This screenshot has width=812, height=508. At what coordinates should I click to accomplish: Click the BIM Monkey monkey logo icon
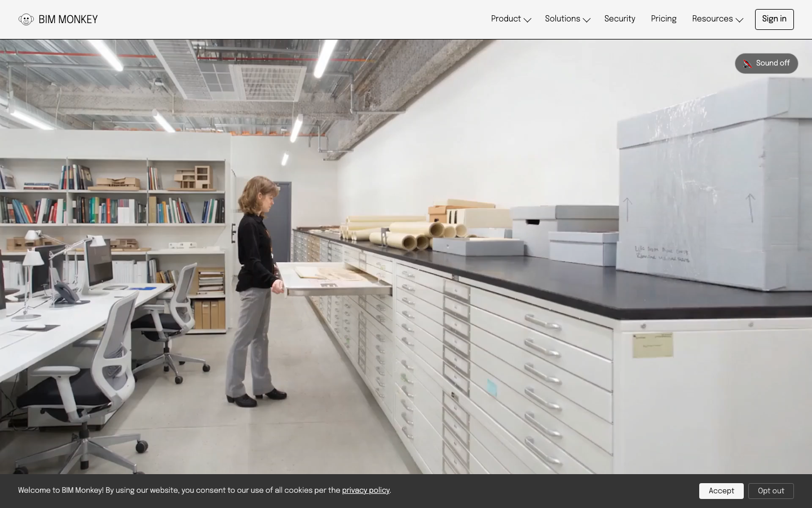(26, 20)
